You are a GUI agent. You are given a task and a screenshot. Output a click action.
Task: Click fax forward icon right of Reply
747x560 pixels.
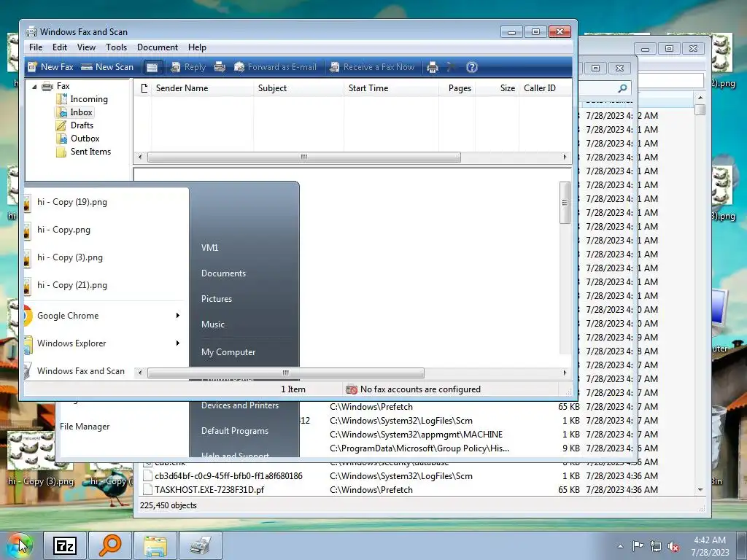(220, 67)
